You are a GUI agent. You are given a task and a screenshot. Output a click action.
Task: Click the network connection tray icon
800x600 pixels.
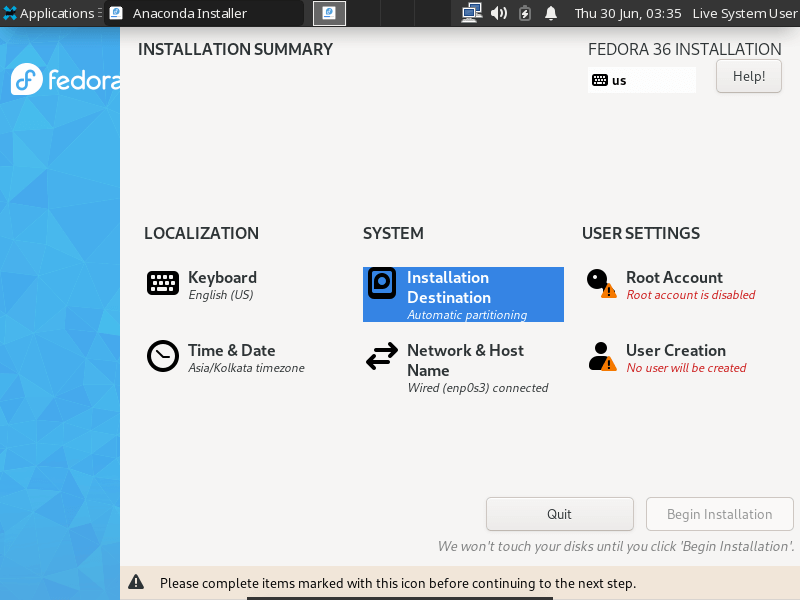click(471, 13)
